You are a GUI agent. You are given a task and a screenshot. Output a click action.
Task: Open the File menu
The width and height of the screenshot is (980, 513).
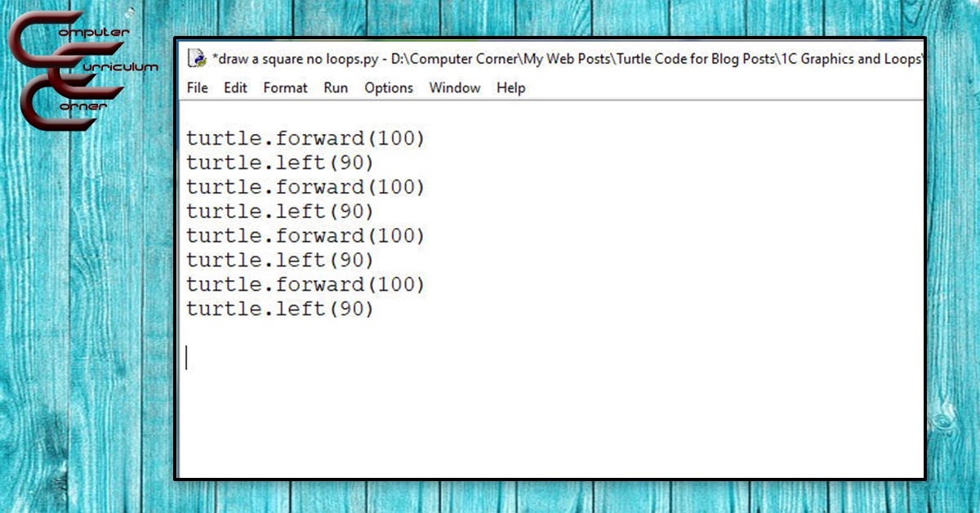click(197, 87)
